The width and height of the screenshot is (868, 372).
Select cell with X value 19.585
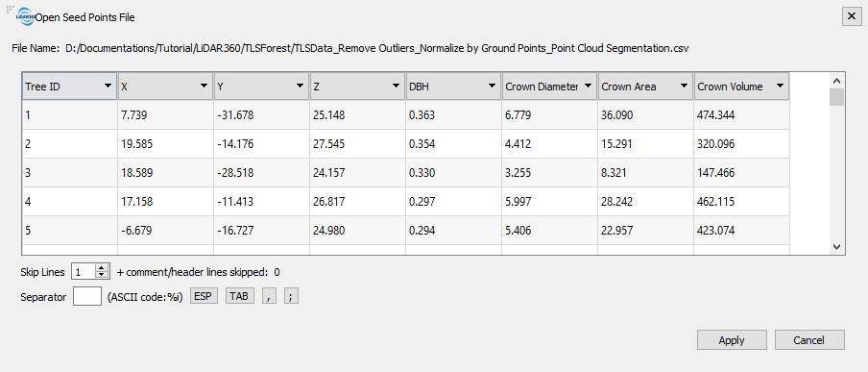pyautogui.click(x=165, y=143)
